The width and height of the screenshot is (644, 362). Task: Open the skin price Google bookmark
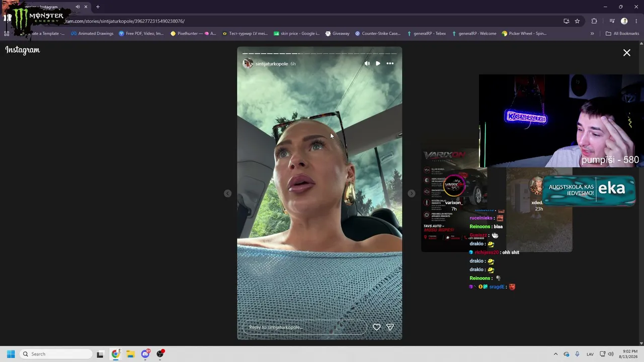tap(296, 34)
